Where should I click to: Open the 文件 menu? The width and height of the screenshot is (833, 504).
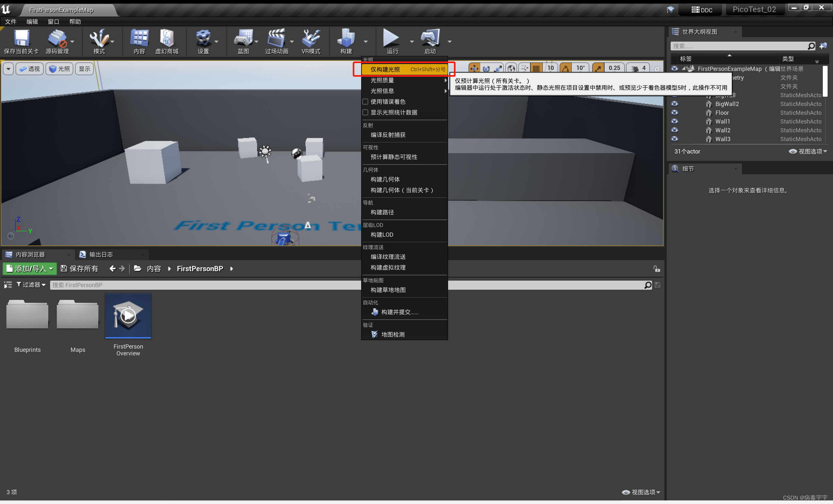pos(10,21)
